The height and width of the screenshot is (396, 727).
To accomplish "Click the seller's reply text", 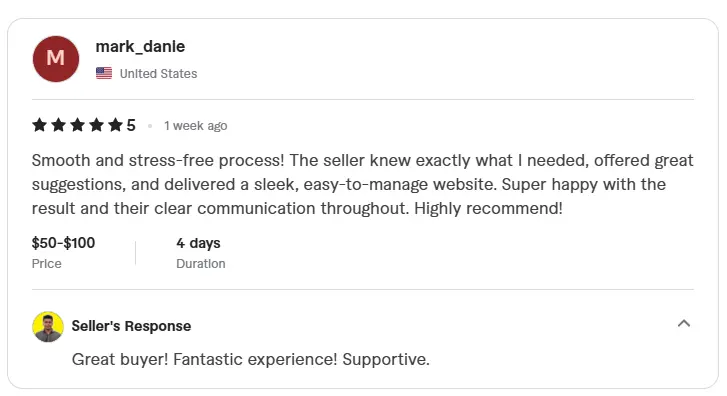I will 251,359.
